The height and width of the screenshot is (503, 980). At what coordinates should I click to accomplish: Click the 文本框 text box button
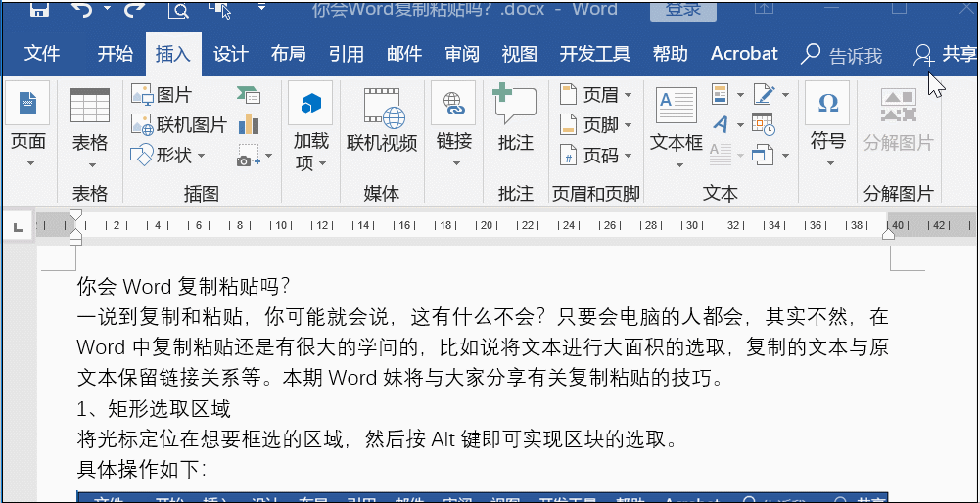[x=677, y=128]
